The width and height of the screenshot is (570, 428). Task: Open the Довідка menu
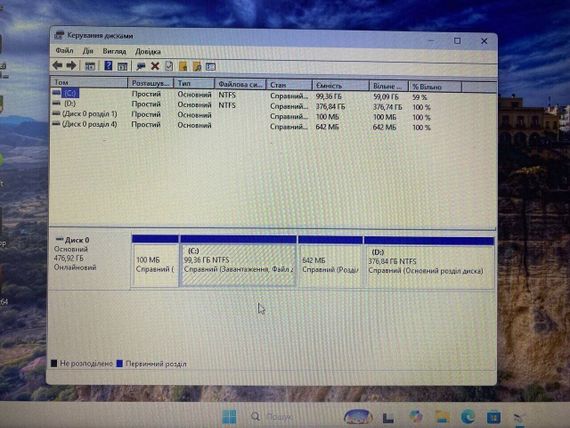[148, 52]
